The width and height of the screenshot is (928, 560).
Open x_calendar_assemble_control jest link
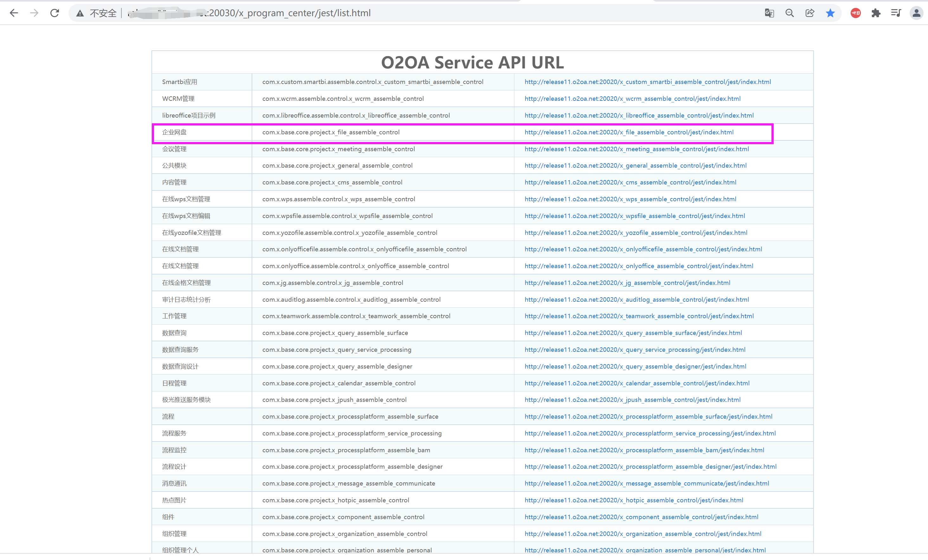pyautogui.click(x=637, y=383)
